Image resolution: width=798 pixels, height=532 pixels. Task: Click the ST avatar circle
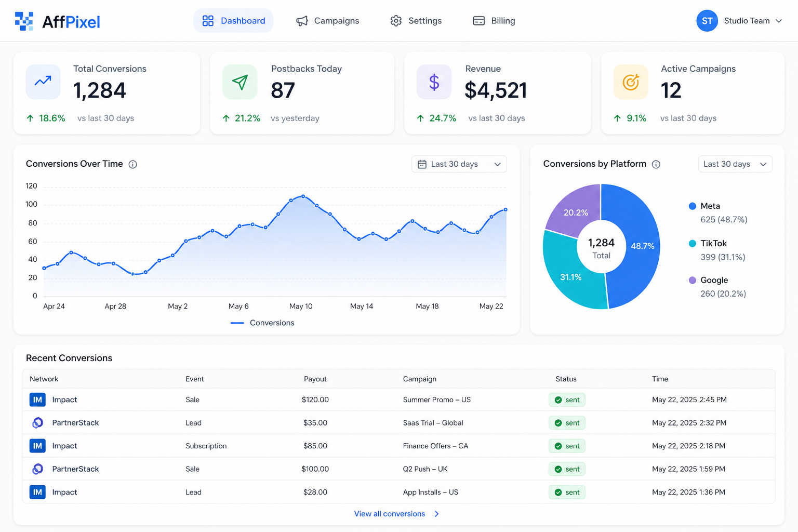point(707,21)
